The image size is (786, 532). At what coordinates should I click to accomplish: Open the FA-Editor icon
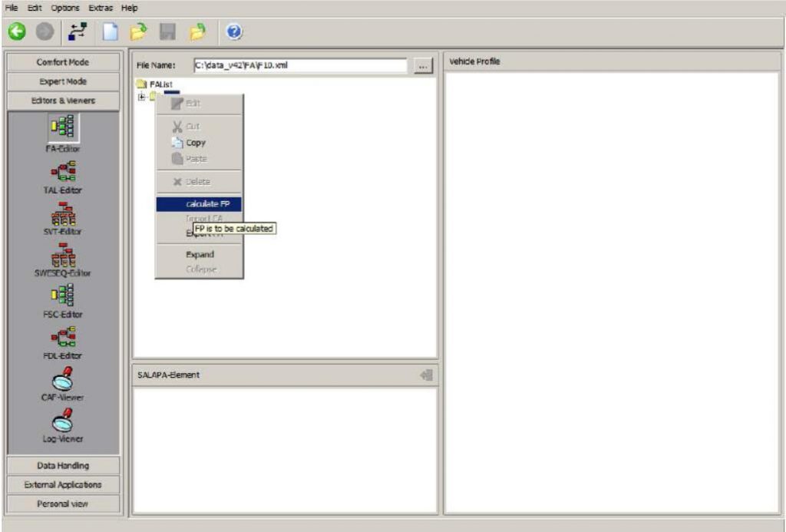point(63,127)
